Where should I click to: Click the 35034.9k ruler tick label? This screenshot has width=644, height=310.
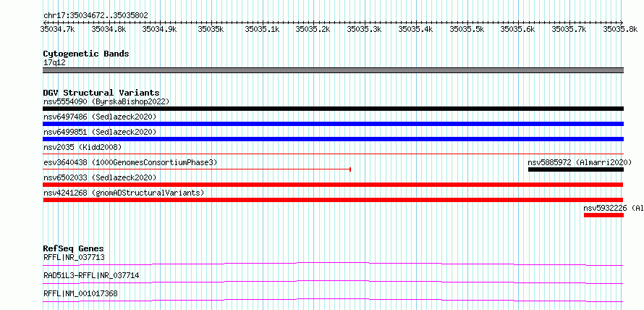(x=159, y=29)
